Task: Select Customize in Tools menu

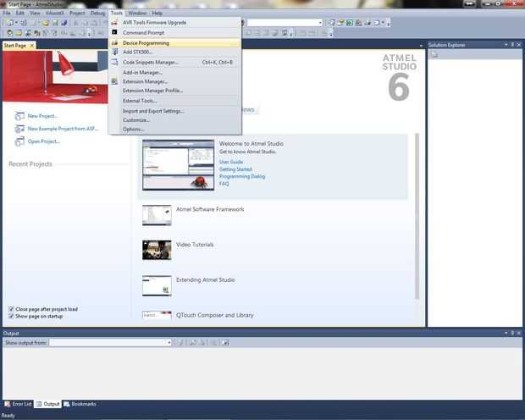Action: 174,120
